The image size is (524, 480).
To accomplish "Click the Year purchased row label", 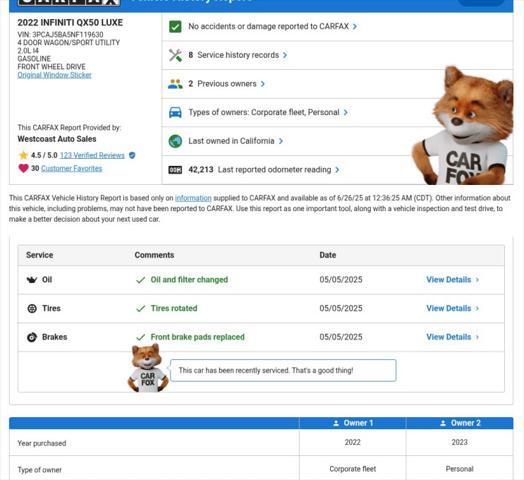I will pyautogui.click(x=42, y=443).
